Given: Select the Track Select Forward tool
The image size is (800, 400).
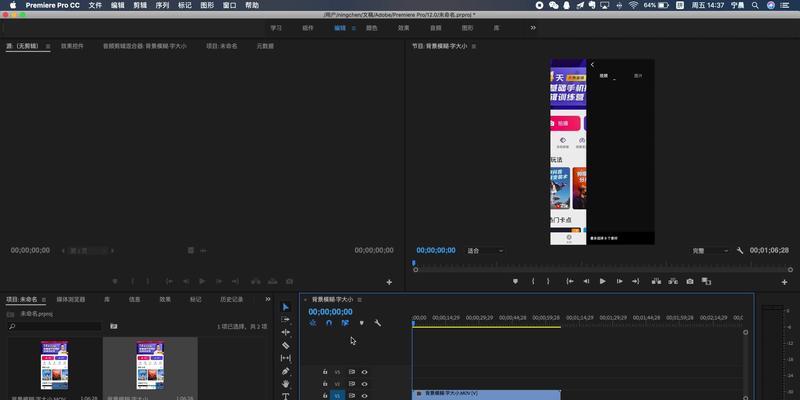Looking at the screenshot, I should [285, 319].
